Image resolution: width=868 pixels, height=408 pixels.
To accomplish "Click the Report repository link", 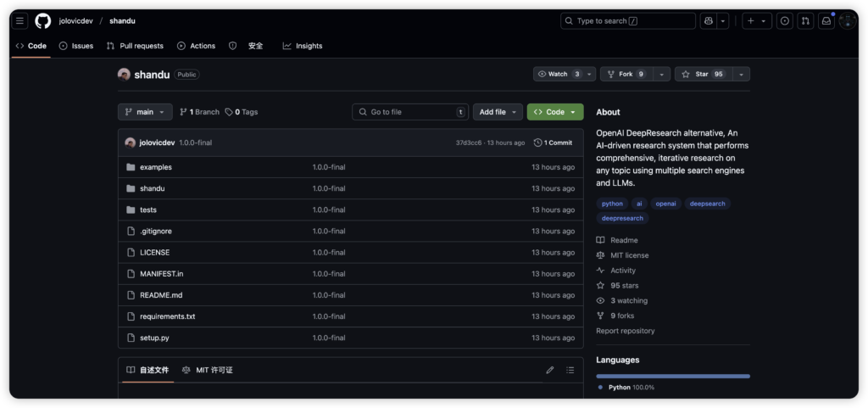I will pyautogui.click(x=625, y=331).
